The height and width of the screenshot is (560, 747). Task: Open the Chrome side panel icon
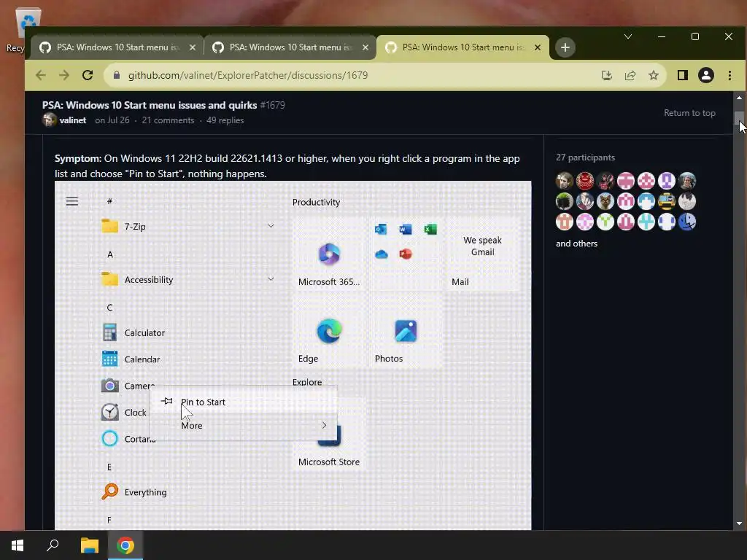pos(683,75)
